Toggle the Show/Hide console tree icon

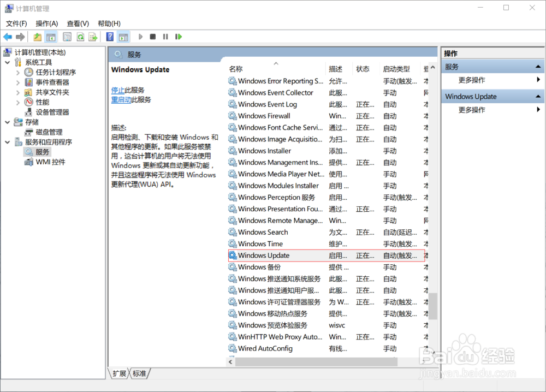tap(51, 37)
